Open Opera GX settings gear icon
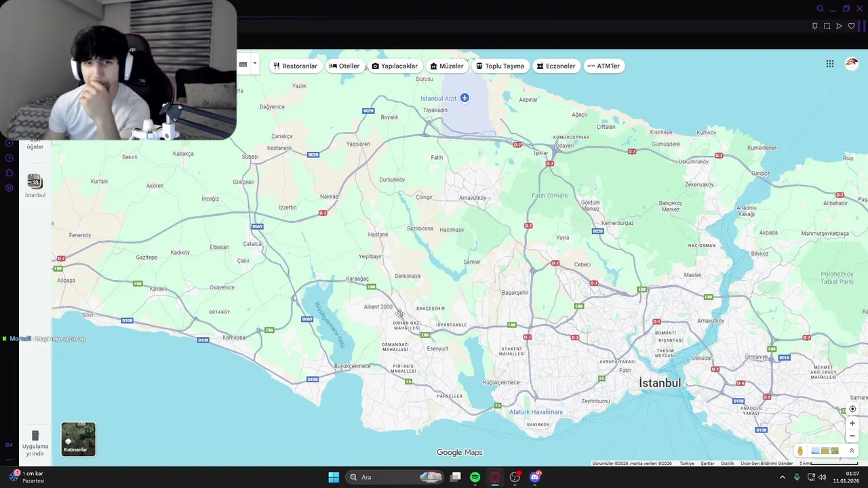This screenshot has height=488, width=868. tap(9, 188)
